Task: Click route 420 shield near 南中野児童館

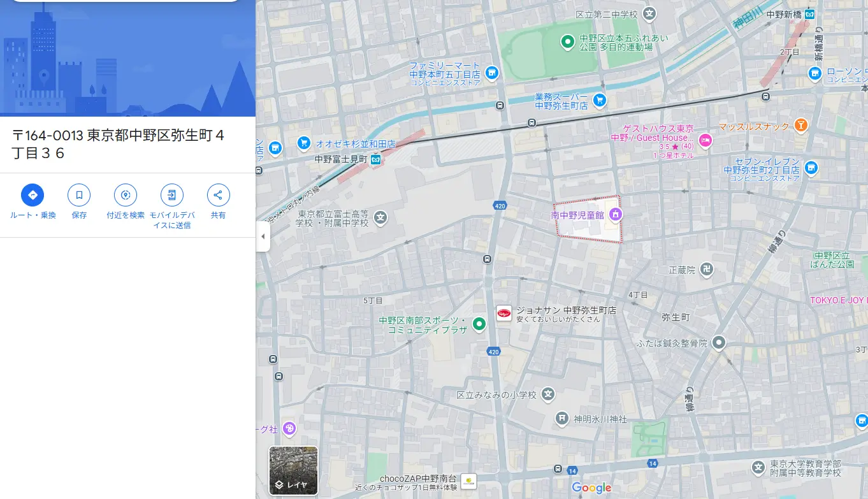Action: pos(500,205)
